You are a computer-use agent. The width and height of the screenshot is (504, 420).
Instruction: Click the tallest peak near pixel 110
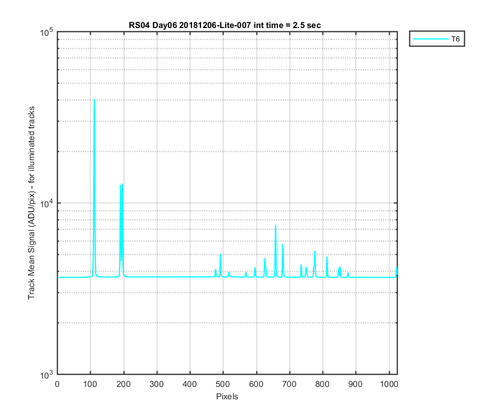point(94,186)
